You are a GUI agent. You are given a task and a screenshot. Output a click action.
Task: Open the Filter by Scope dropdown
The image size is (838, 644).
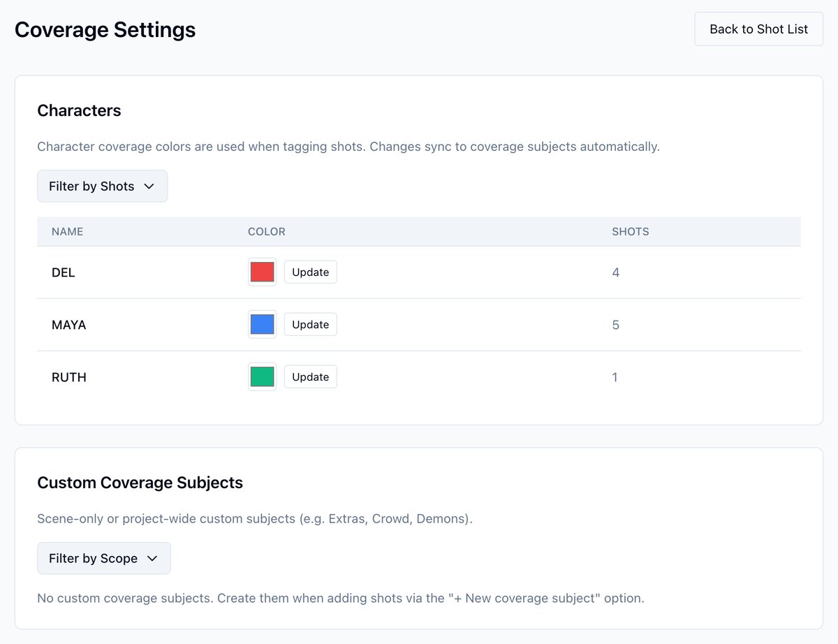[x=104, y=558]
